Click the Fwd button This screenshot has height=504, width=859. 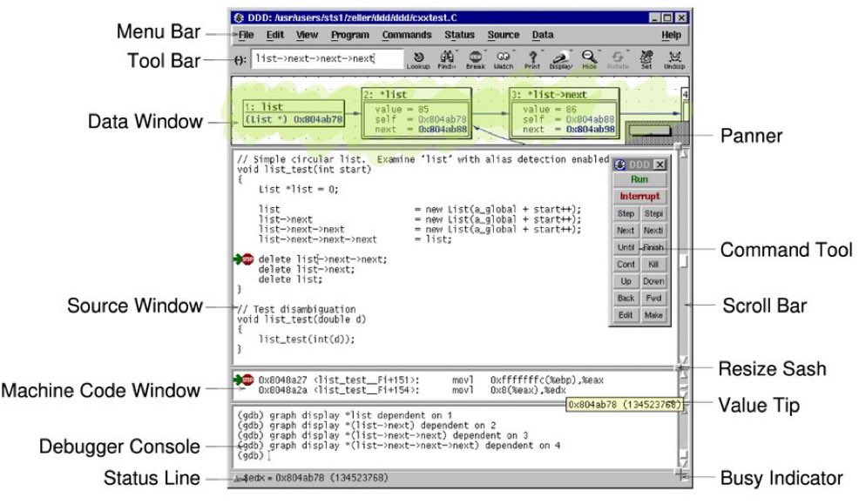(x=653, y=299)
